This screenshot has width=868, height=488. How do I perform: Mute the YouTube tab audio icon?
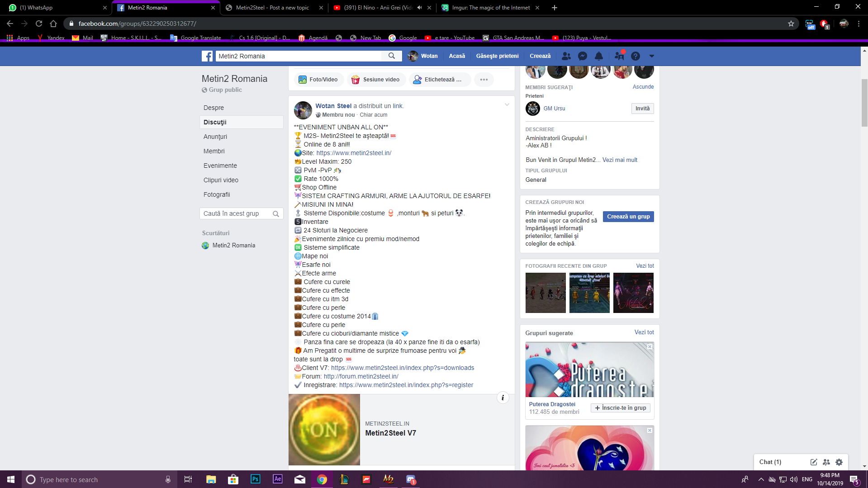coord(419,8)
